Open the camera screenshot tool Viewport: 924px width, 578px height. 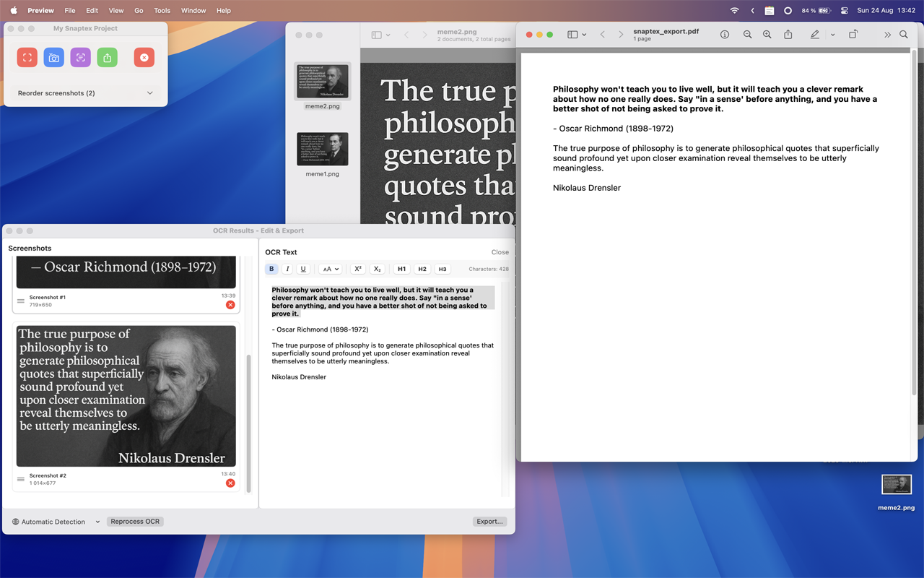pyautogui.click(x=53, y=57)
